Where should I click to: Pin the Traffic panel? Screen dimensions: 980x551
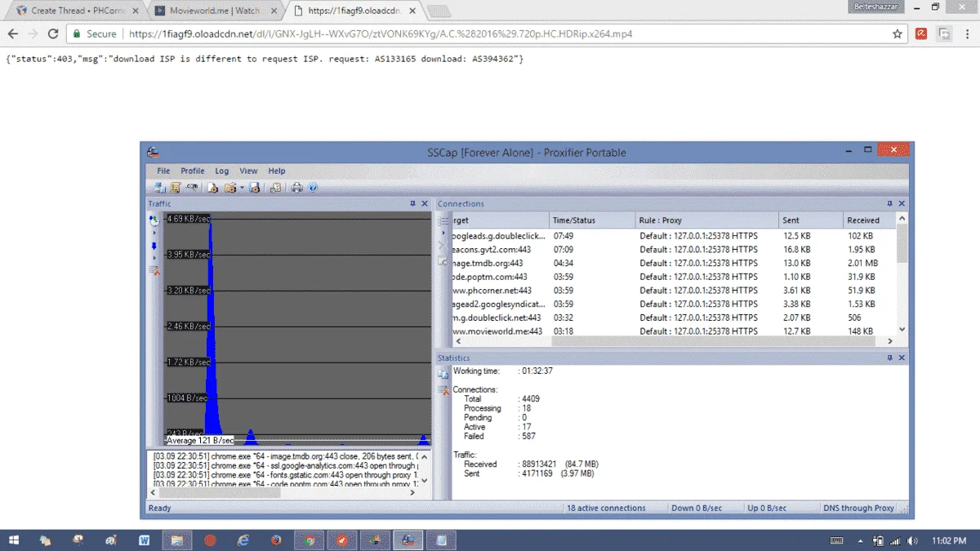tap(413, 203)
